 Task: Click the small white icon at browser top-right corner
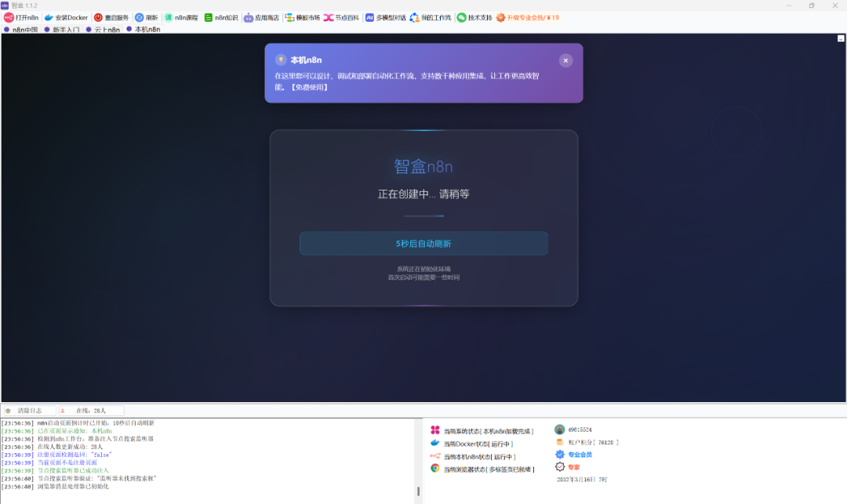tap(841, 38)
